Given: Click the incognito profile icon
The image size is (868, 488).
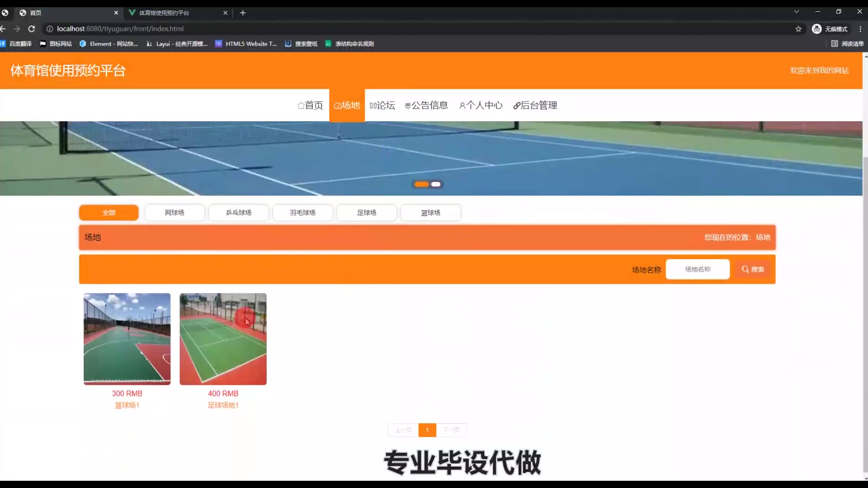Looking at the screenshot, I should click(x=816, y=29).
